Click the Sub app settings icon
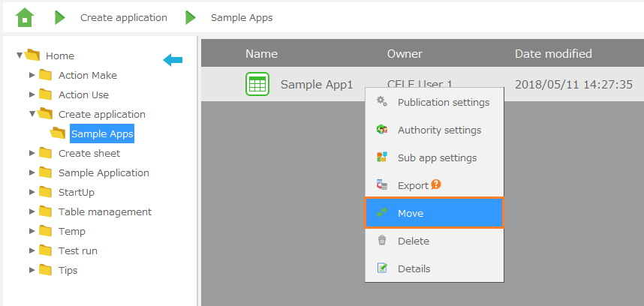The image size is (644, 306). 382,157
